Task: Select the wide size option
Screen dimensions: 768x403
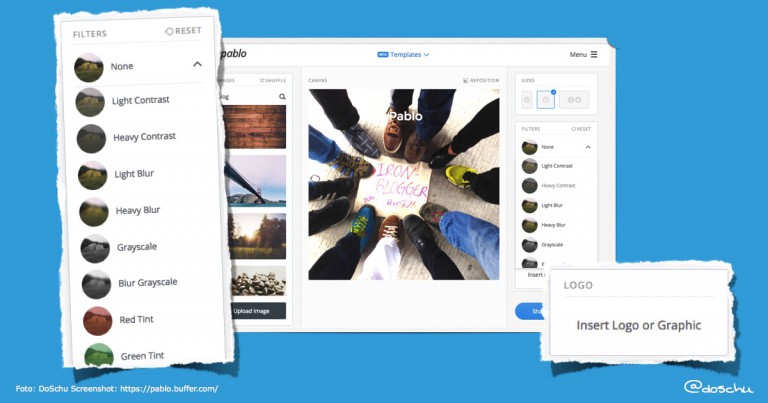Action: coord(574,99)
